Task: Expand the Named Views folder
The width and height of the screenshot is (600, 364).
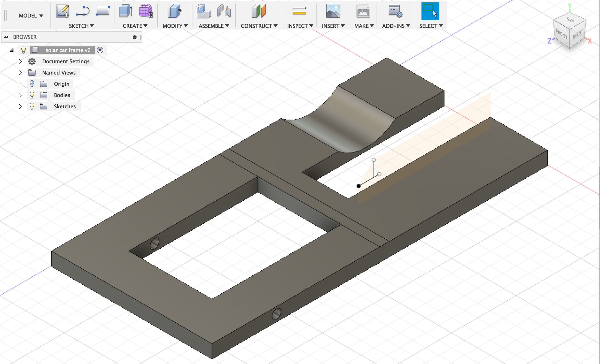Action: 20,73
